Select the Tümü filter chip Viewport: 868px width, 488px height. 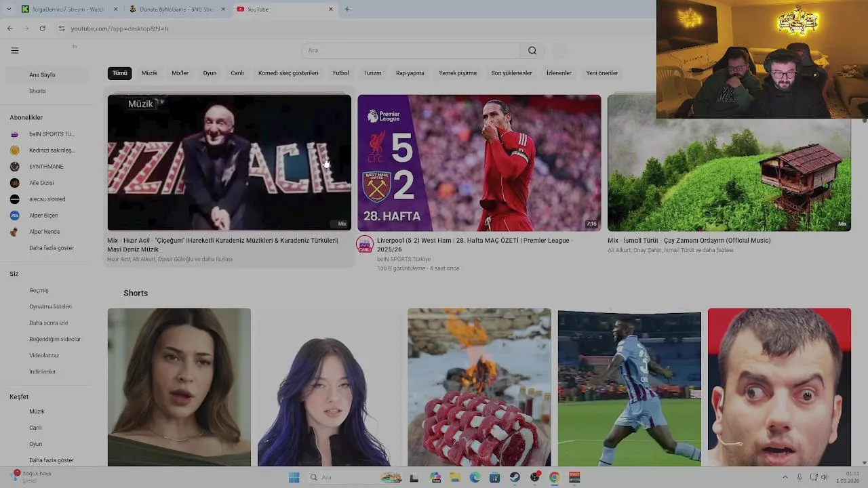click(x=120, y=73)
